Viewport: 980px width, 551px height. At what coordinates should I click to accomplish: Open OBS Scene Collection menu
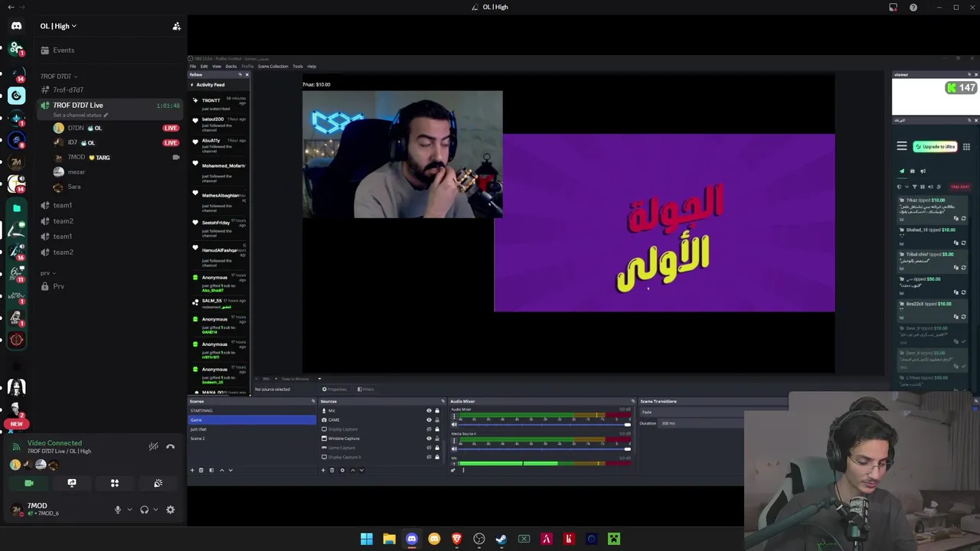pos(273,67)
